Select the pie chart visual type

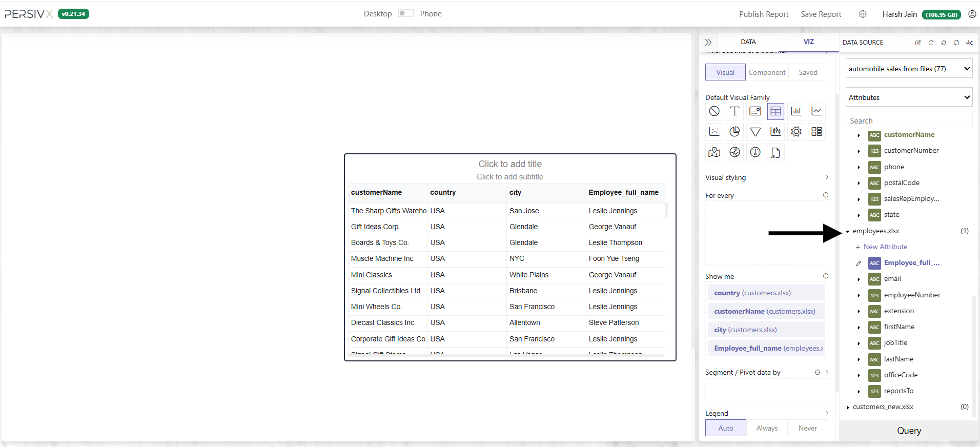734,132
